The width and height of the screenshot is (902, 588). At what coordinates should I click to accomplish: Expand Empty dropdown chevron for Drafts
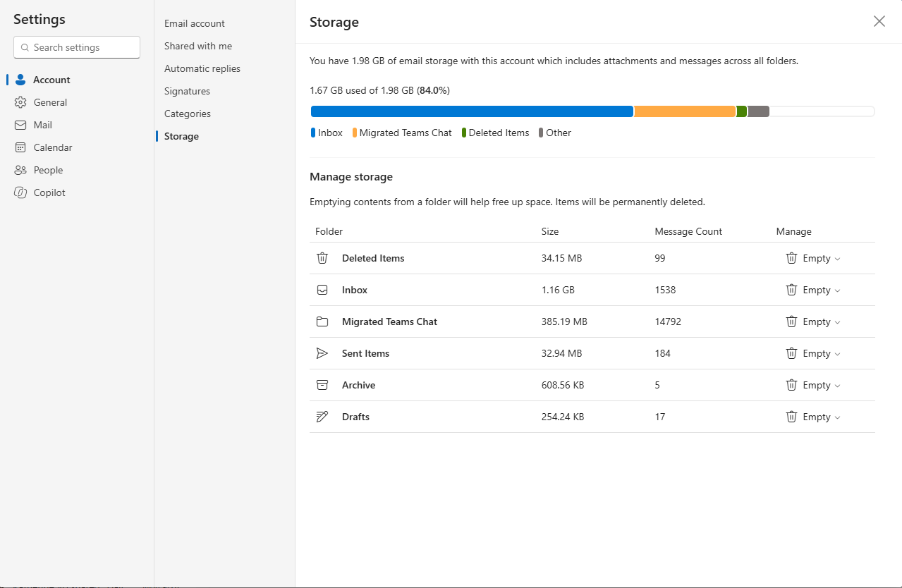(837, 417)
